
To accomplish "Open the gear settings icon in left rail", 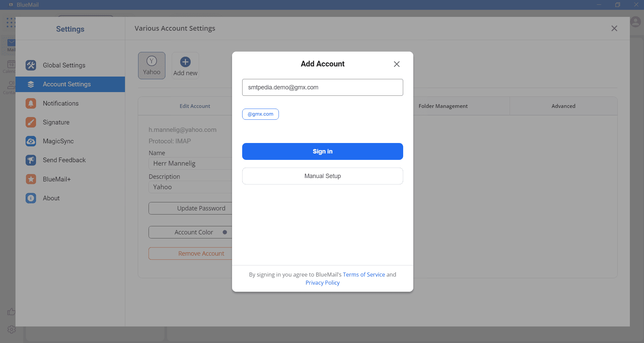I will [11, 330].
